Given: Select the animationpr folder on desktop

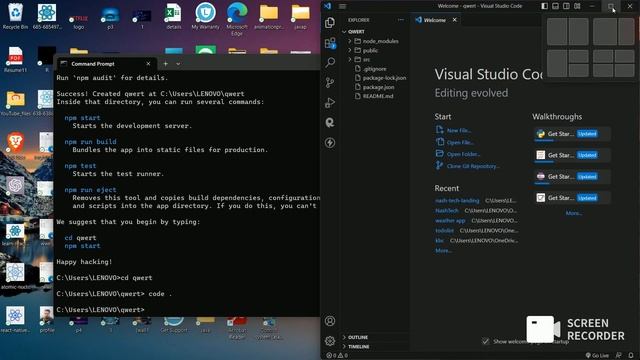Looking at the screenshot, I should coord(269,16).
